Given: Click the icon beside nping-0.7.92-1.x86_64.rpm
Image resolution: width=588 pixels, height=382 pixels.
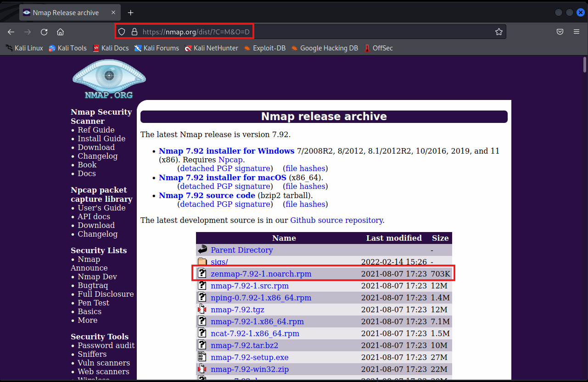Looking at the screenshot, I should point(202,298).
